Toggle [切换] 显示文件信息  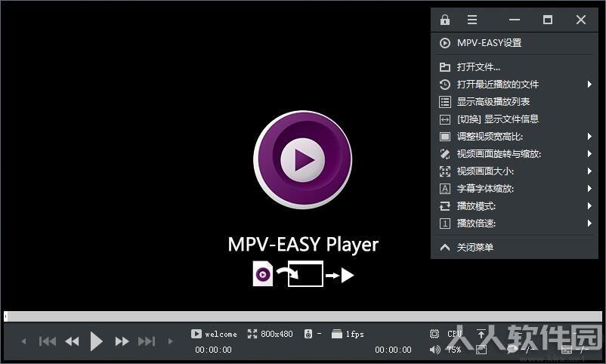[514, 119]
